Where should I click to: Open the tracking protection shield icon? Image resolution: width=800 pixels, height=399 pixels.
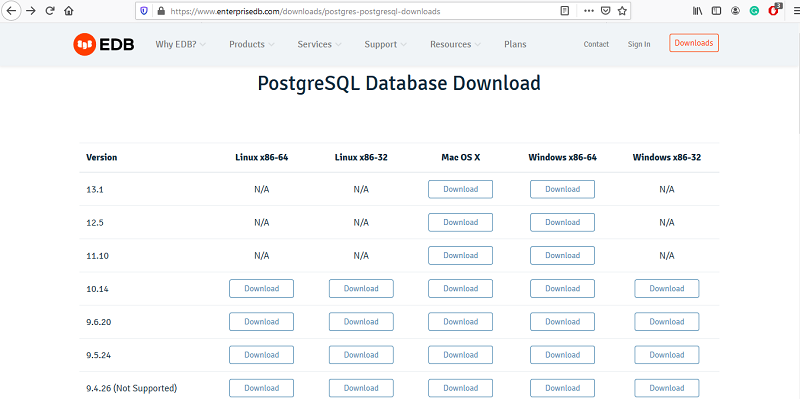[144, 11]
